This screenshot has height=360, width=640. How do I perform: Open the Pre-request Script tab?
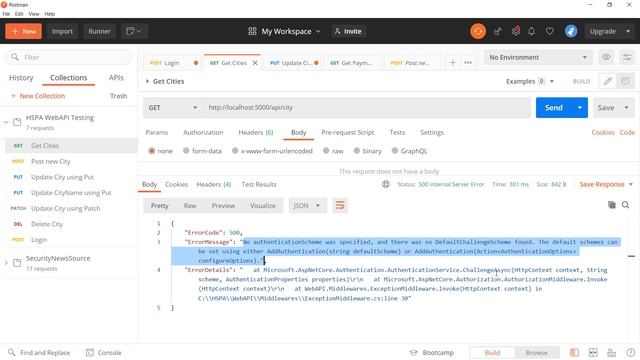348,132
